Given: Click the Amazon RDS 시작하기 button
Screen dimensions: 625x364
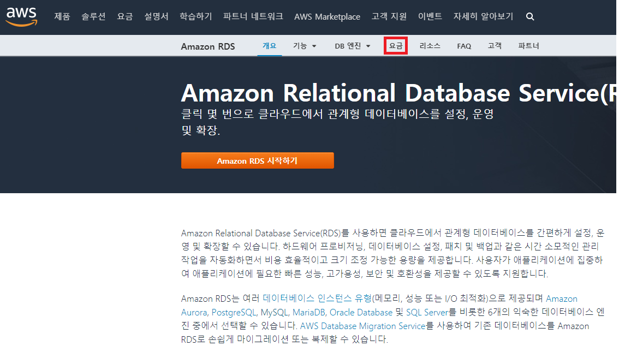Looking at the screenshot, I should (x=258, y=160).
